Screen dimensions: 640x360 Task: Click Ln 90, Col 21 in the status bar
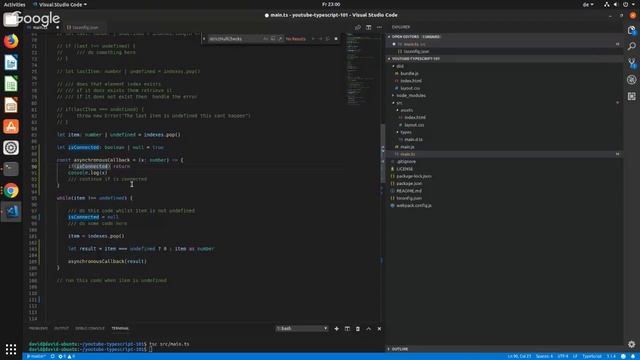520,356
